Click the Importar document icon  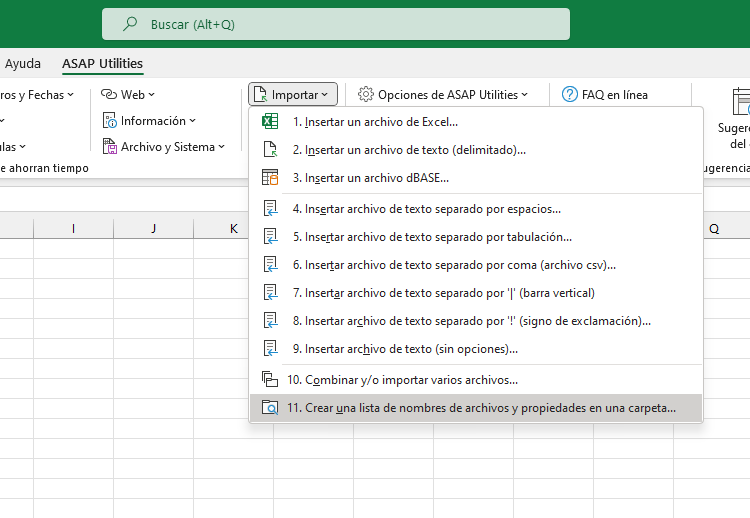point(260,94)
